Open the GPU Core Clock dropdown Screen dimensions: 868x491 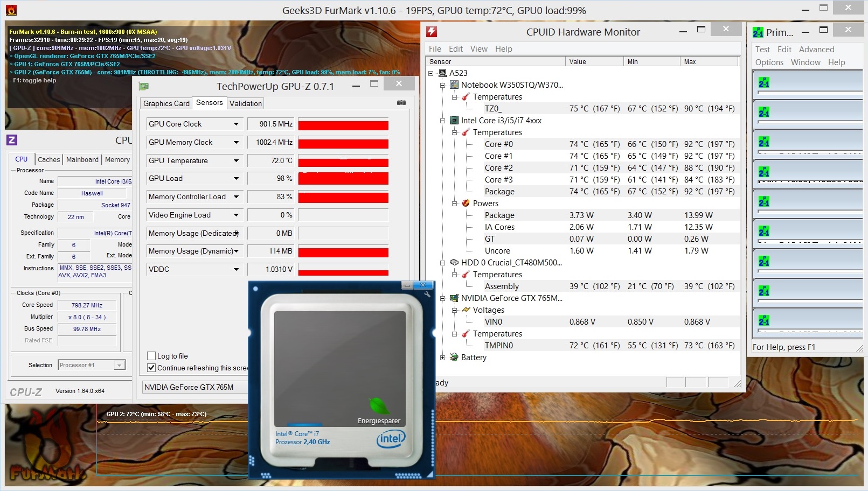[236, 124]
